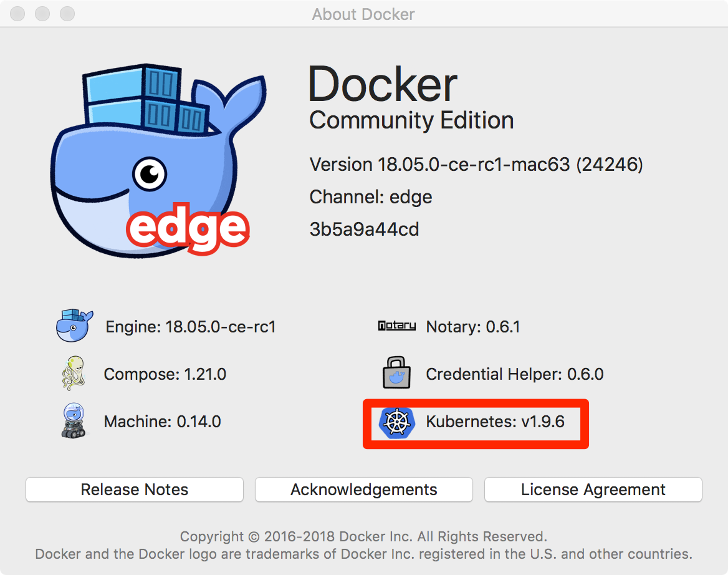Click the Notary logo icon
Viewport: 728px width, 575px height.
coord(397,326)
